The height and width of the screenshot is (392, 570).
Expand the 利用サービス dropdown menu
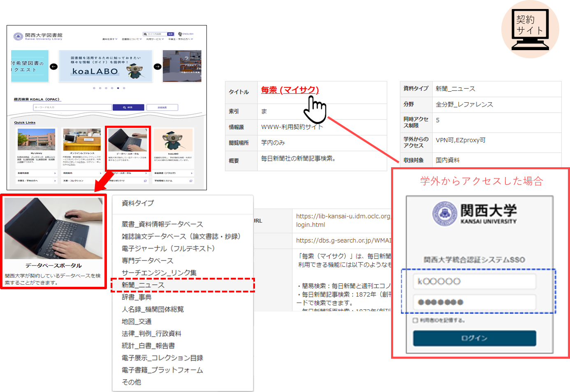(155, 39)
